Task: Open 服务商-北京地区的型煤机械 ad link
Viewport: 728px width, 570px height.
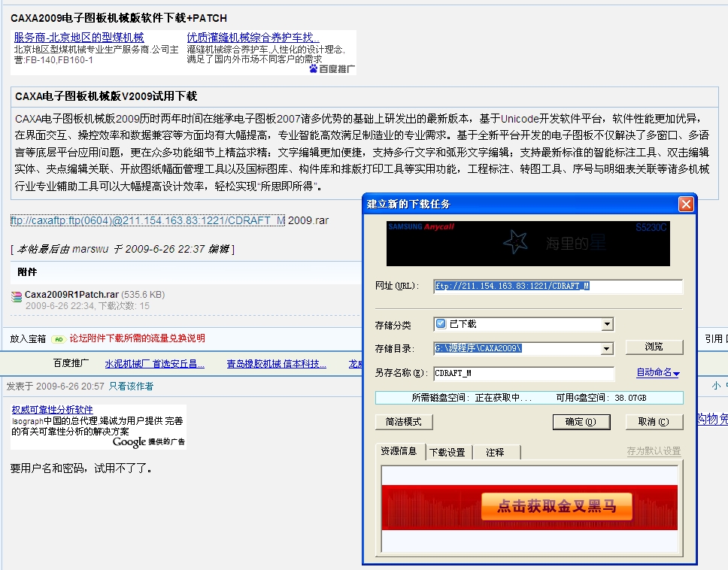Action: pyautogui.click(x=79, y=38)
